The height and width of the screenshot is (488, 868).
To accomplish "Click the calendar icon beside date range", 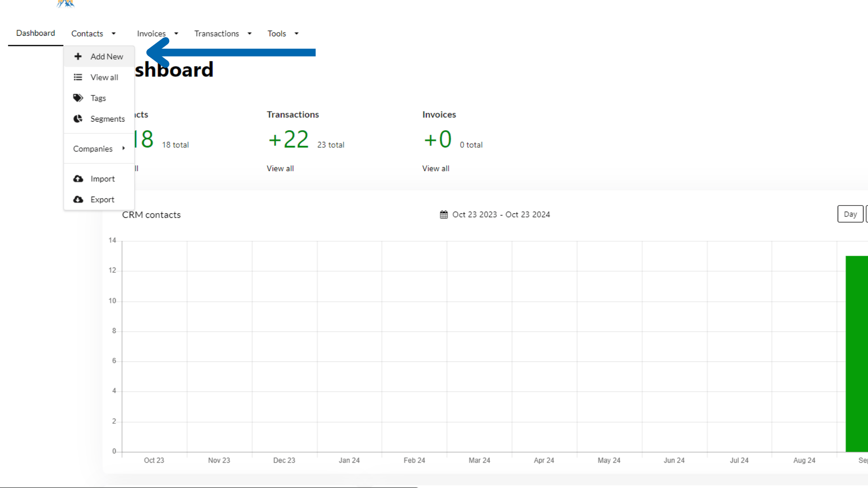I will pyautogui.click(x=444, y=215).
